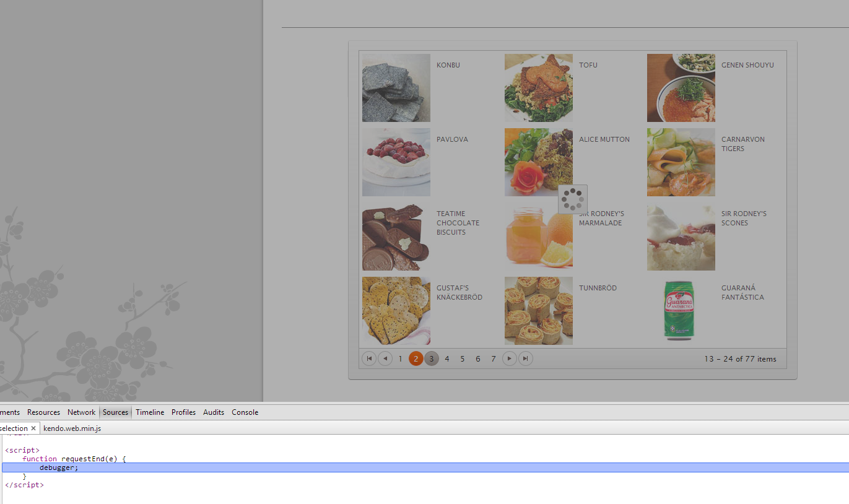
Task: Select the TUNNBRÖD product name
Action: (598, 288)
